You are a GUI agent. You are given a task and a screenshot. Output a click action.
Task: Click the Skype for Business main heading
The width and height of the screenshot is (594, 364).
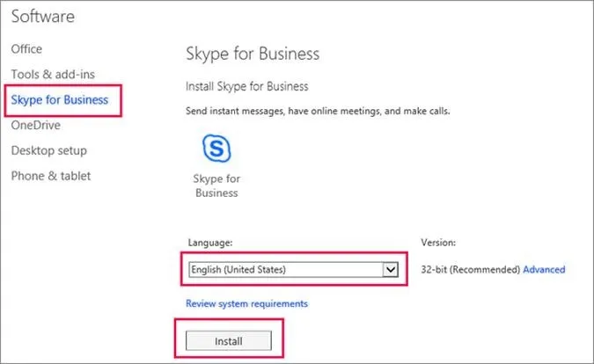click(253, 54)
